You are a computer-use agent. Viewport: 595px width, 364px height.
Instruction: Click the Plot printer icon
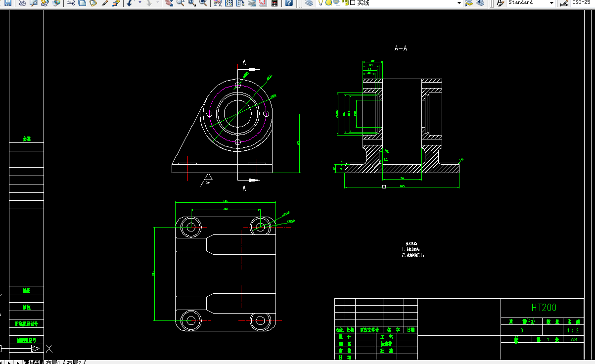23,3
